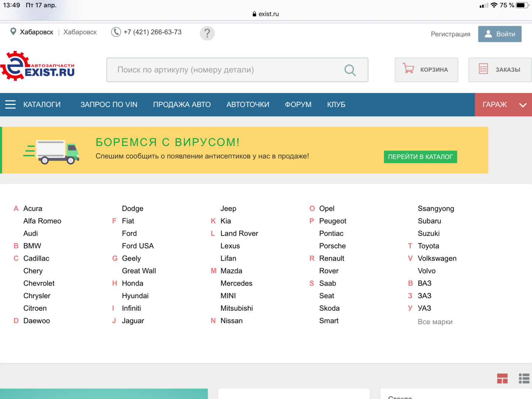This screenshot has height=399, width=532.
Task: Select the bold Хабаровск city link
Action: 37,32
